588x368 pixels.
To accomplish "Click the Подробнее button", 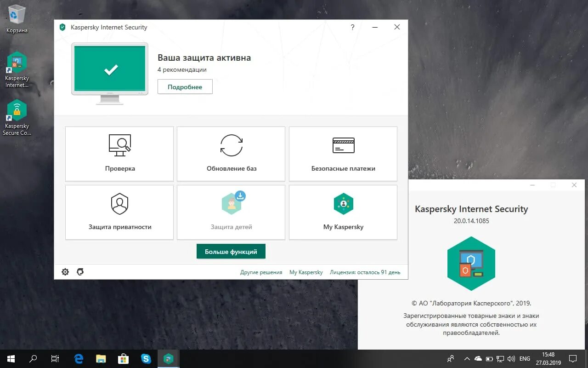I will (x=185, y=87).
